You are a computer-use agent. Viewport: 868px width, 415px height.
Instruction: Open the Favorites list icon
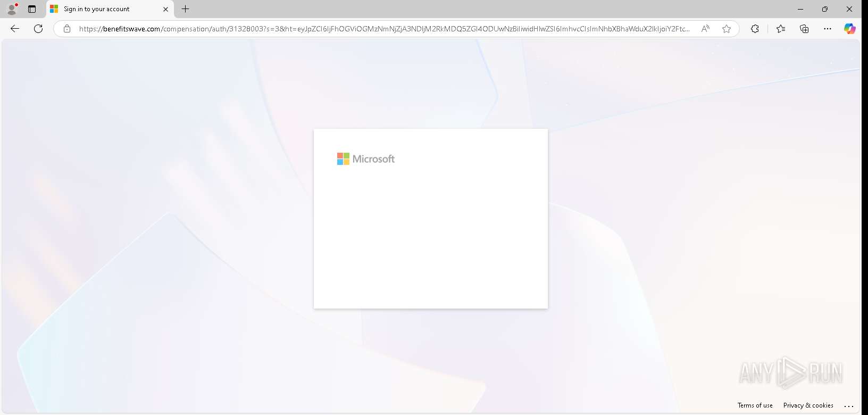click(781, 29)
